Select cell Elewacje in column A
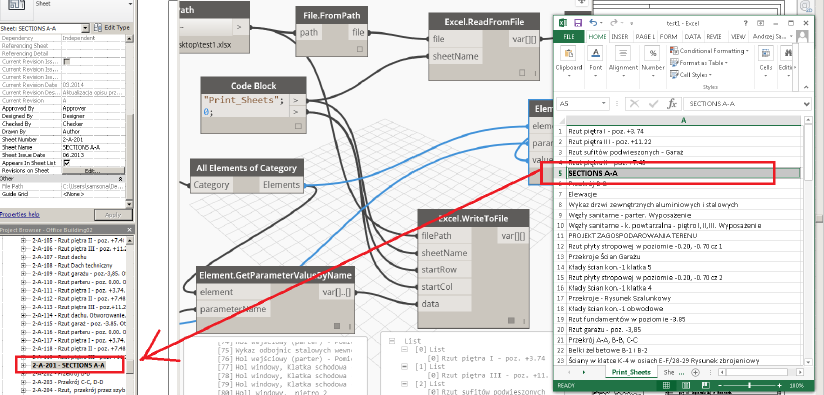This screenshot has height=395, width=824. pyautogui.click(x=683, y=194)
